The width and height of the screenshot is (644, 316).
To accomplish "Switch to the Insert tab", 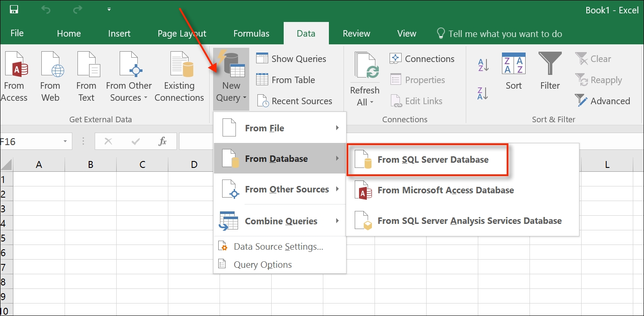I will coord(119,34).
